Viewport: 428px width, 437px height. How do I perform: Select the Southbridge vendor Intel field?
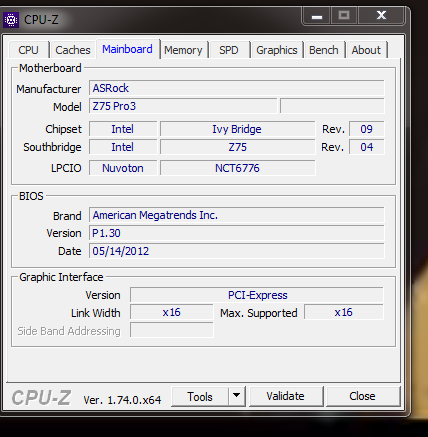point(123,147)
